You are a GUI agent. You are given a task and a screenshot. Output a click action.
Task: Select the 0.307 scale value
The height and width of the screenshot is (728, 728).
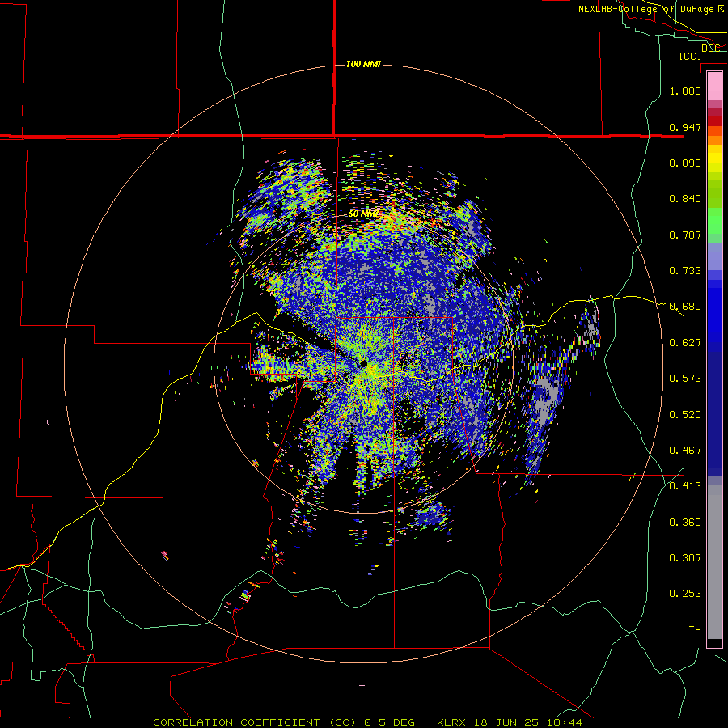[685, 558]
